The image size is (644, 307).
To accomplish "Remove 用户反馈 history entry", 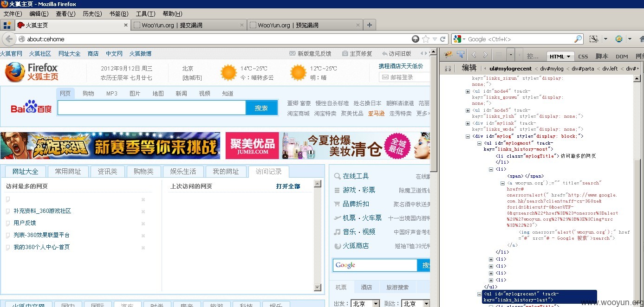I will click(x=143, y=223).
